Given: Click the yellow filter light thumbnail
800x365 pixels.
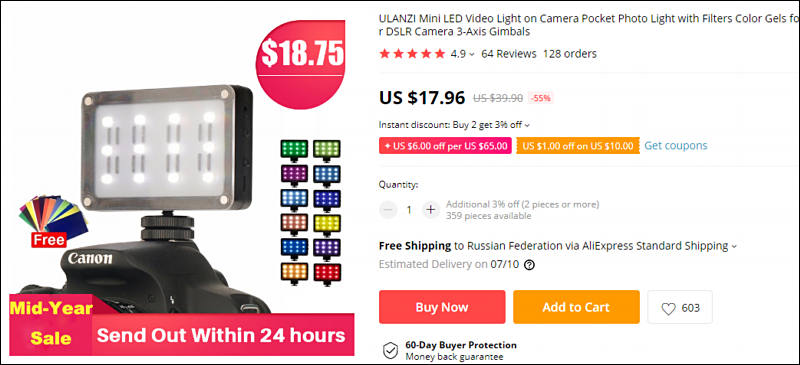Looking at the screenshot, I should click(327, 224).
